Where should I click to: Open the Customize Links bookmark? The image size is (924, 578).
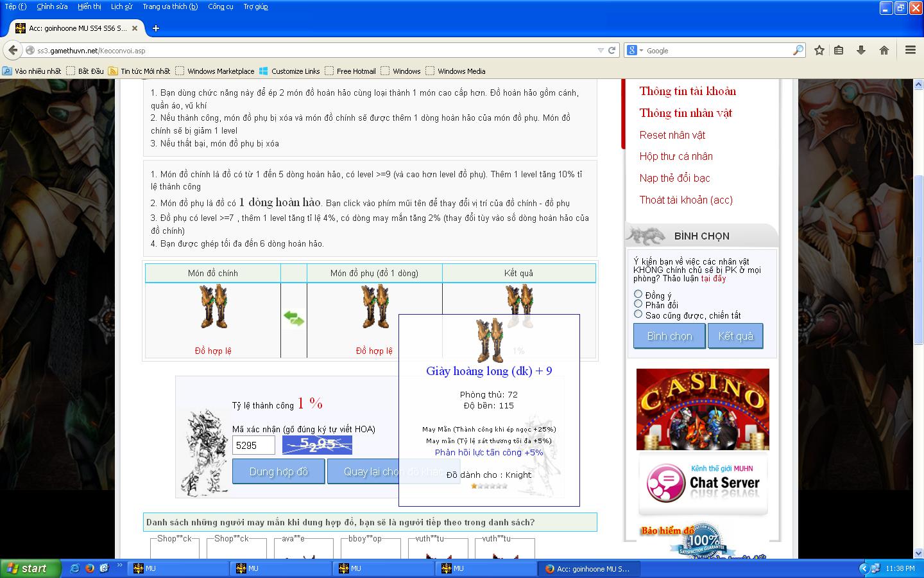(289, 71)
